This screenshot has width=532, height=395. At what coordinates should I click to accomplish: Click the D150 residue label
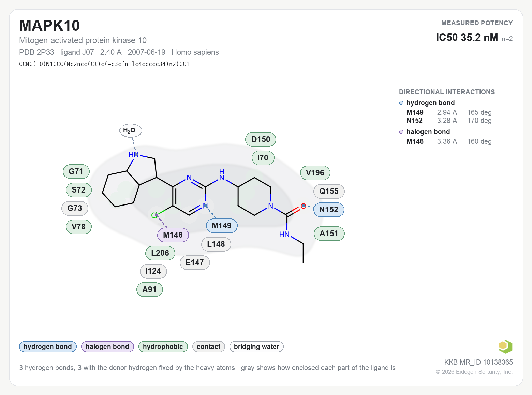261,139
